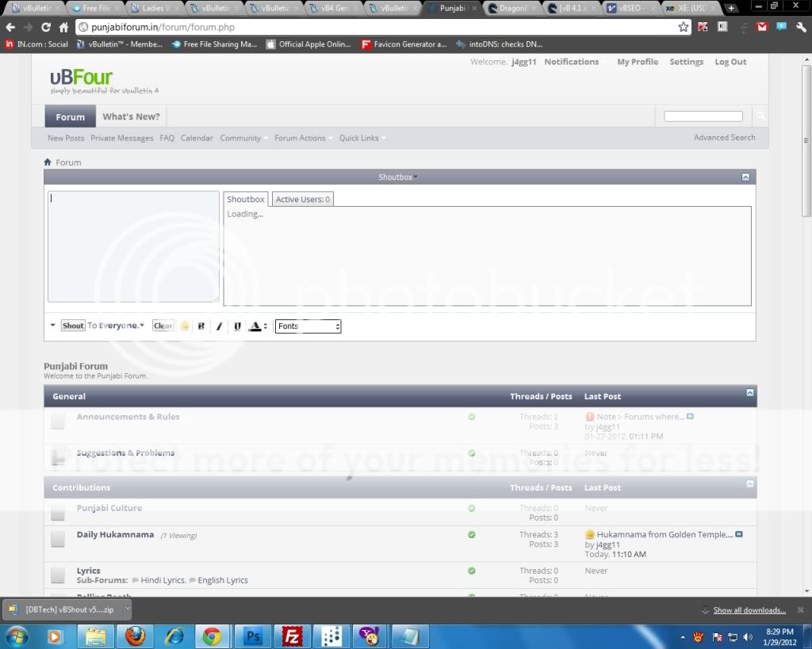The height and width of the screenshot is (649, 812).
Task: Open the Fonts dropdown in Shoutbox
Action: [x=308, y=326]
